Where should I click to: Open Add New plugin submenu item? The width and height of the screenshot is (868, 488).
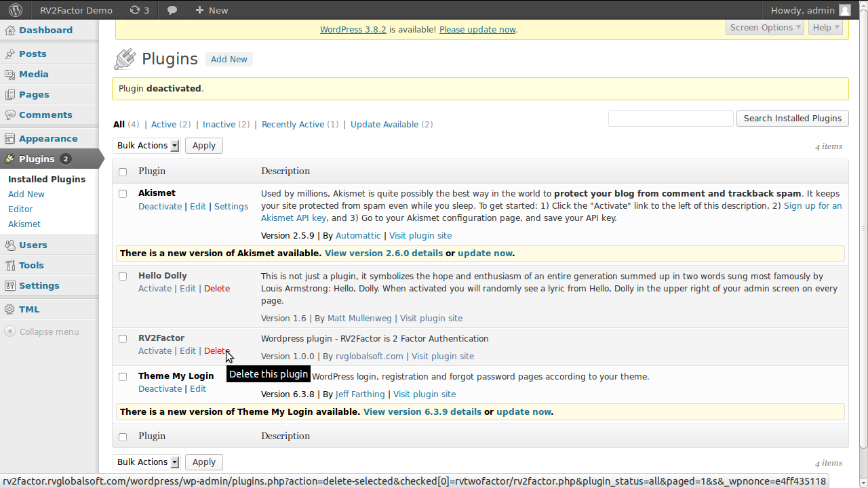pos(26,194)
